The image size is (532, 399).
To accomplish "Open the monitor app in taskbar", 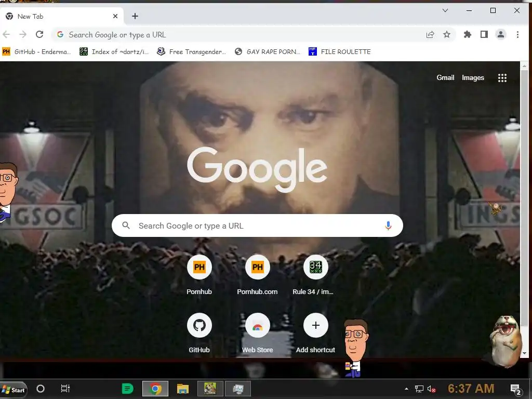I will click(x=238, y=389).
